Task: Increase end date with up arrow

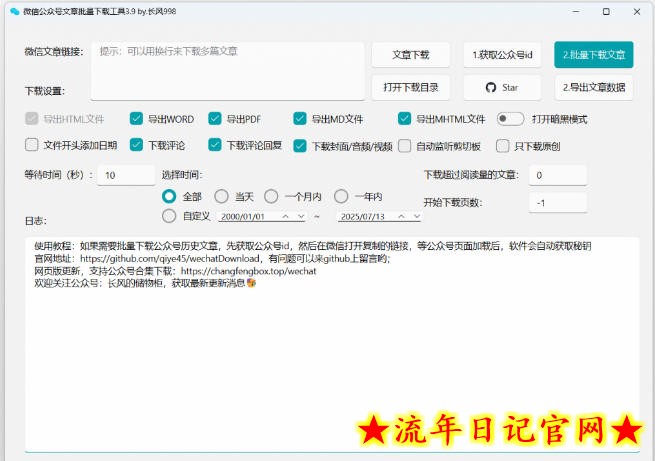Action: click(x=401, y=216)
